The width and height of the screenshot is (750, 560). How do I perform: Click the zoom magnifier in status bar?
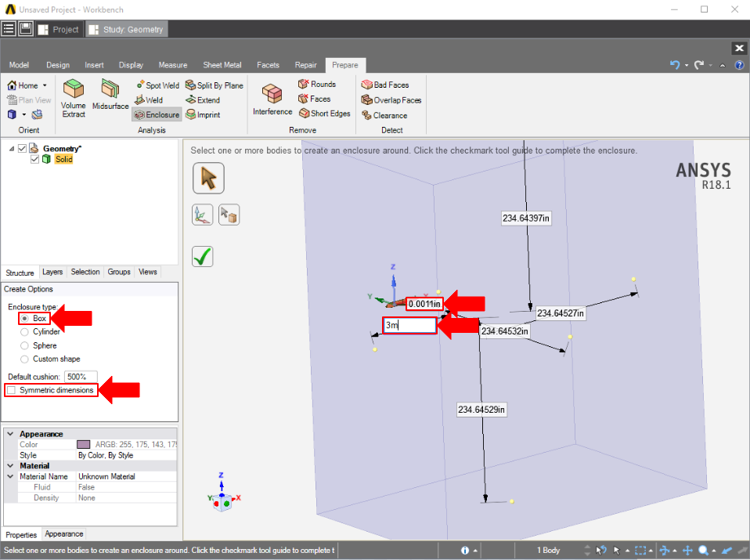(703, 551)
